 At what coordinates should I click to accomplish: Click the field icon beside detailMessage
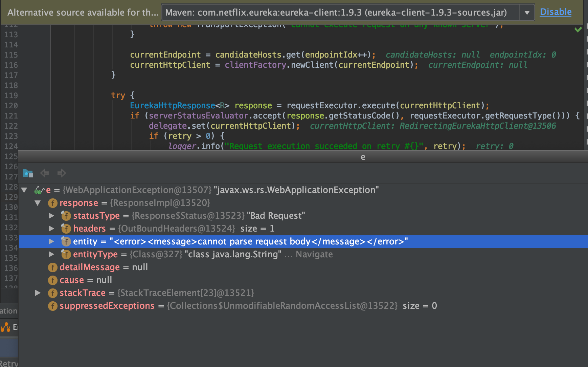[x=52, y=267]
